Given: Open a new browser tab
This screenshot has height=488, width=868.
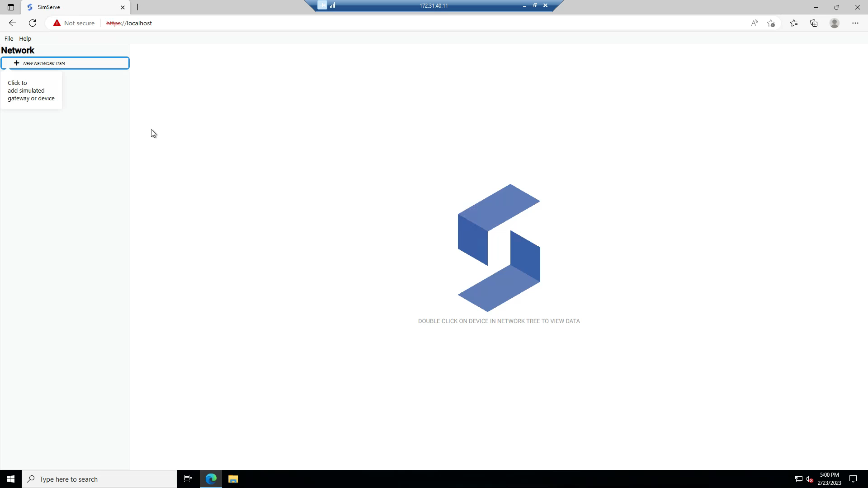Looking at the screenshot, I should [x=138, y=7].
